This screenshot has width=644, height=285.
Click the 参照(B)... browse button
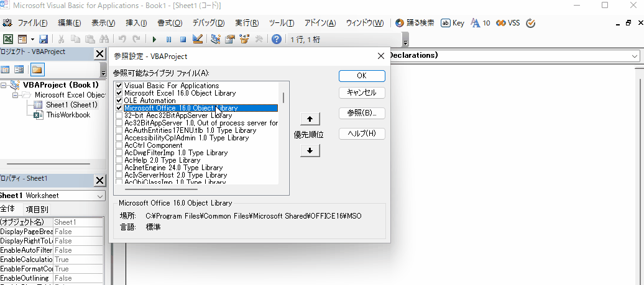(x=362, y=113)
